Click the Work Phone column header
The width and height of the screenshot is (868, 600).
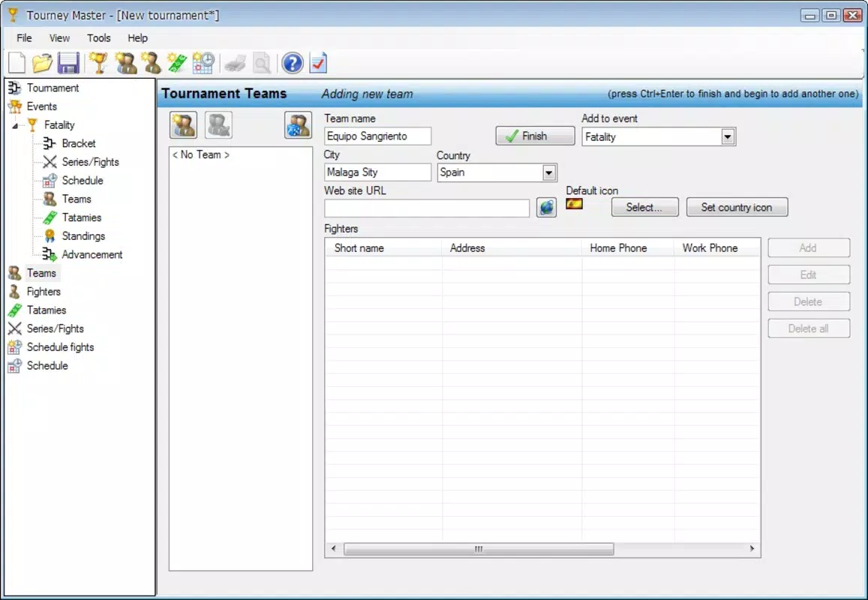click(717, 248)
